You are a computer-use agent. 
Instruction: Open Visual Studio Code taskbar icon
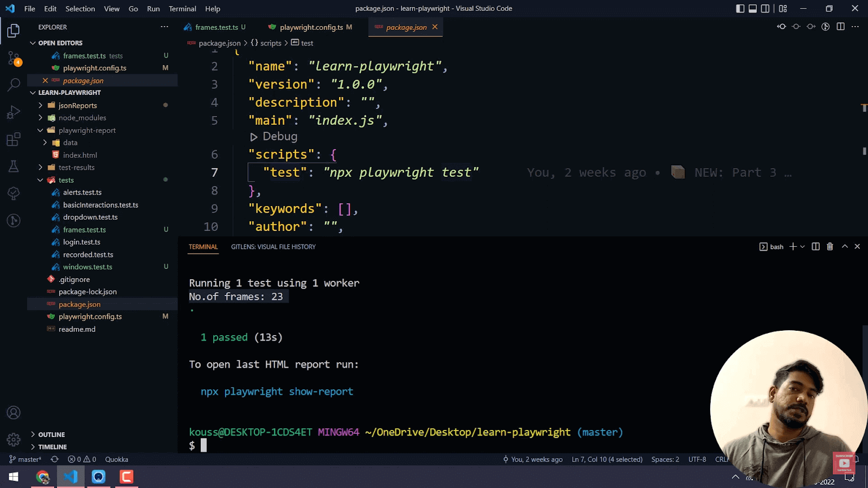[x=71, y=477]
